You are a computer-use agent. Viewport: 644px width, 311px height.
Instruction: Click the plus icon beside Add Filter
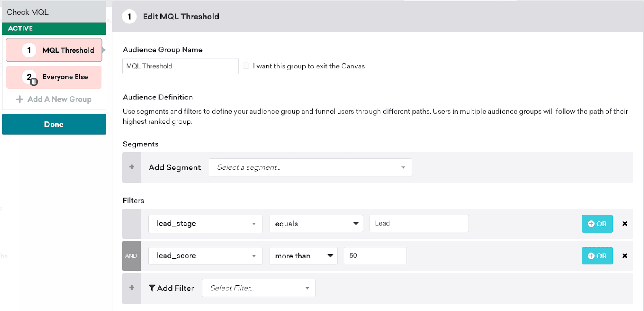(x=132, y=288)
